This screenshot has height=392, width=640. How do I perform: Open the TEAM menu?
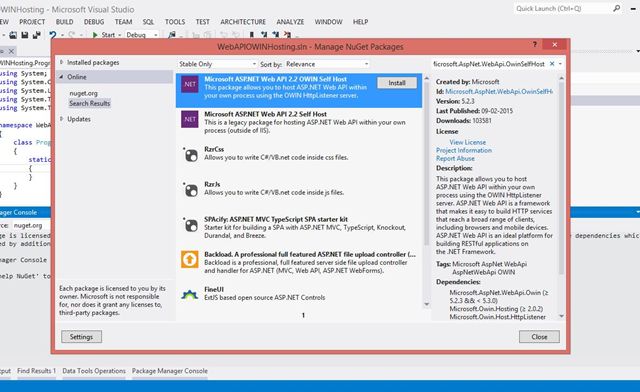coord(123,22)
